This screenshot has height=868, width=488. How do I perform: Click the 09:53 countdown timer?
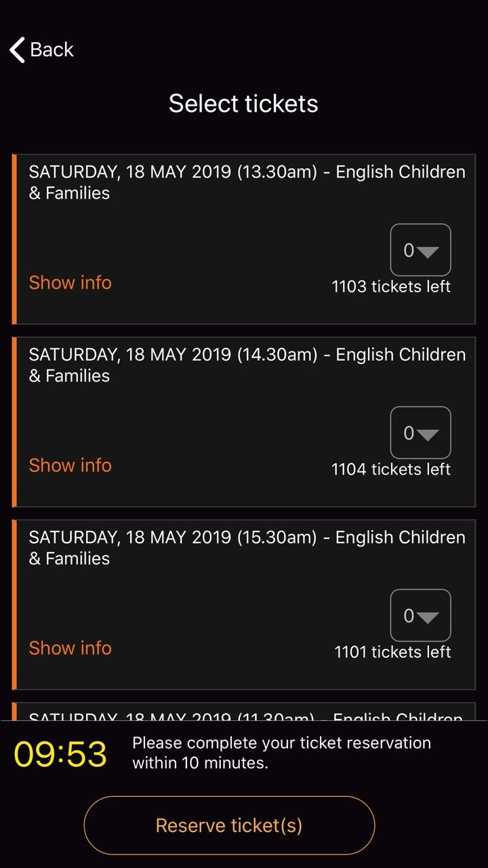click(x=60, y=754)
